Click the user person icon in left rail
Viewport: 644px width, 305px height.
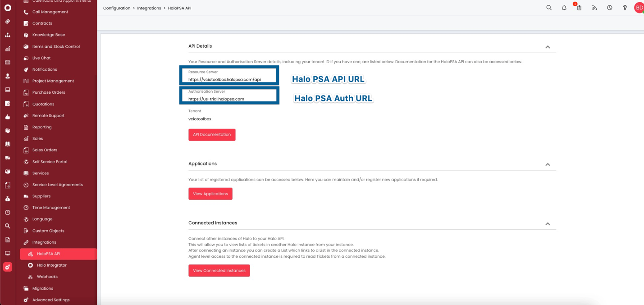click(x=8, y=76)
